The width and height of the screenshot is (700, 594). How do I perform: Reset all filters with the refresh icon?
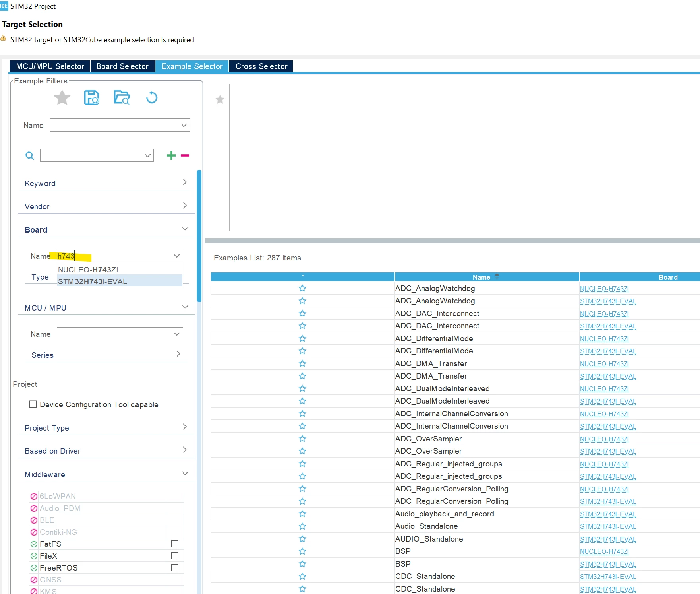[151, 98]
